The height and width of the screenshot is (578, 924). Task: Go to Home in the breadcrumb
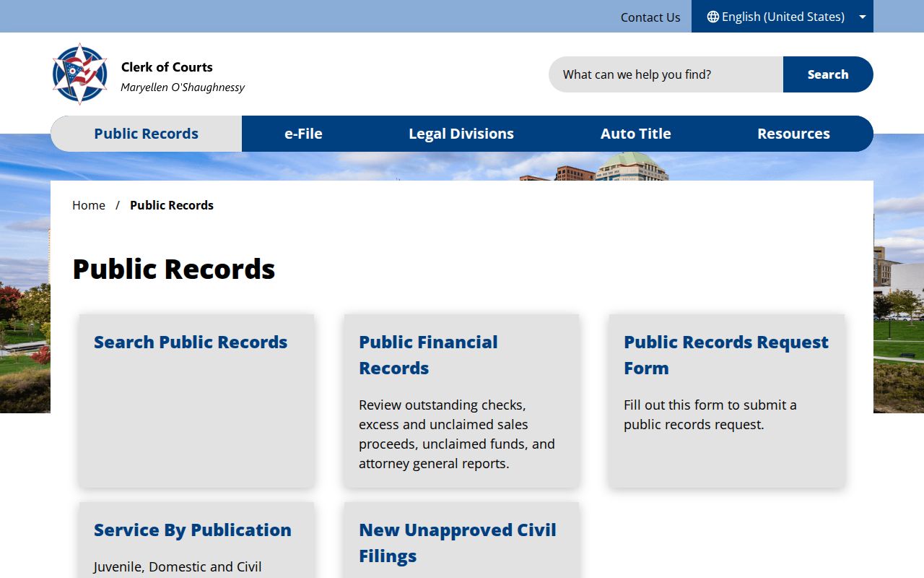[x=89, y=205]
